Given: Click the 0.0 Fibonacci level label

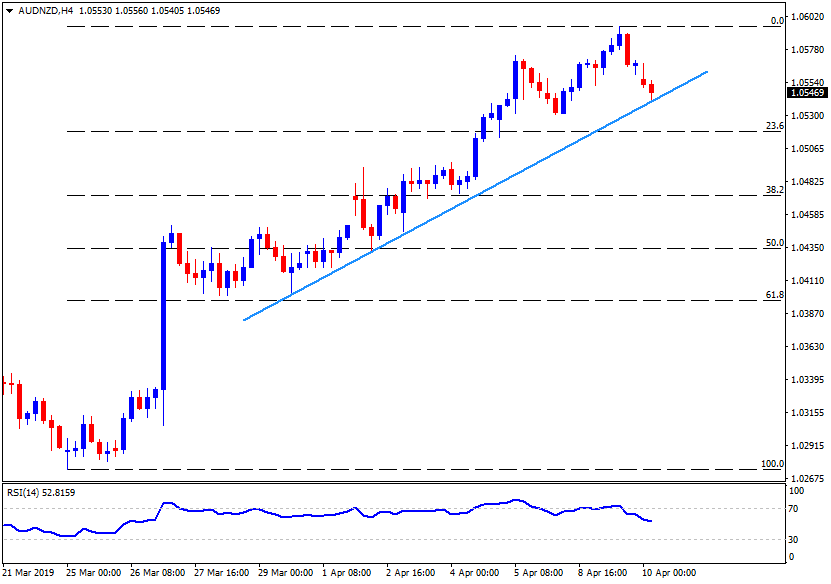Looking at the screenshot, I should [x=775, y=21].
